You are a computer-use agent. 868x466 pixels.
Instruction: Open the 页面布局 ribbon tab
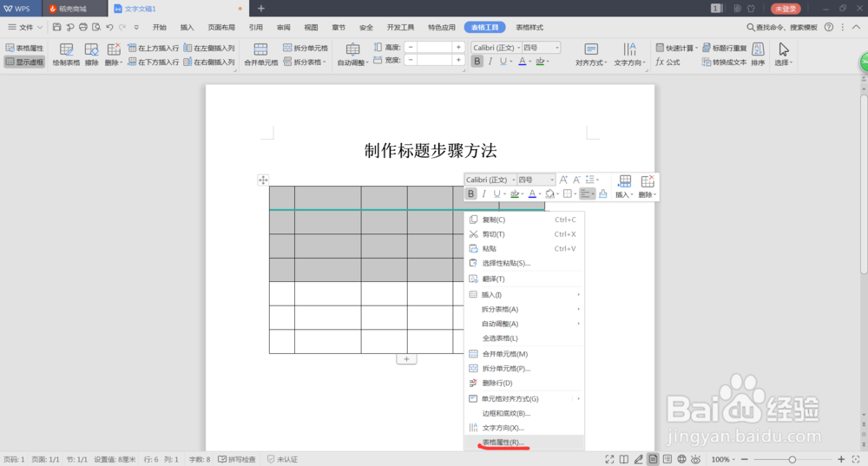(221, 27)
